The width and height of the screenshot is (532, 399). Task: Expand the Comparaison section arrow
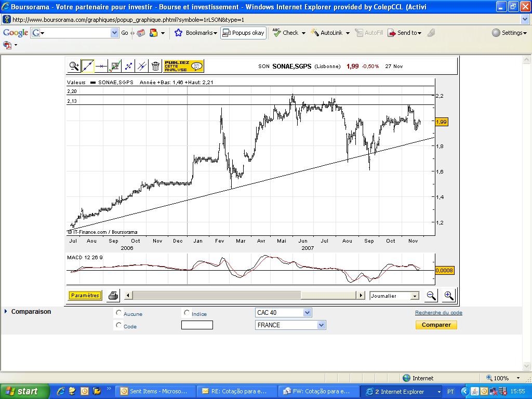5,312
